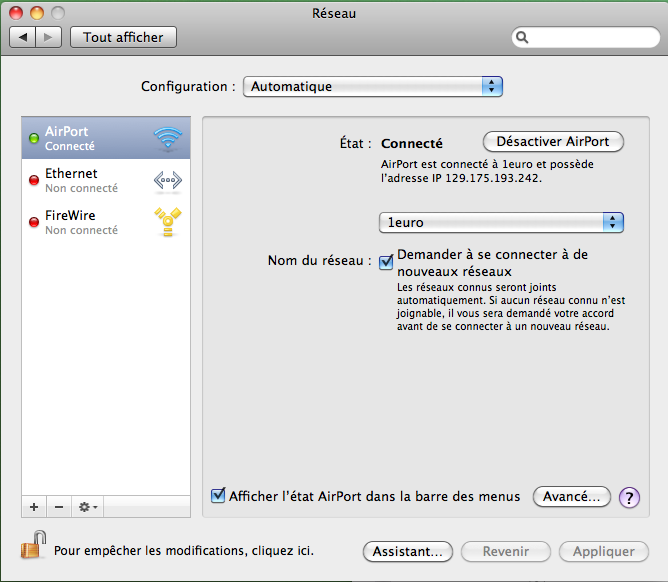668x582 pixels.
Task: Open the gear action menu
Action: [x=88, y=507]
